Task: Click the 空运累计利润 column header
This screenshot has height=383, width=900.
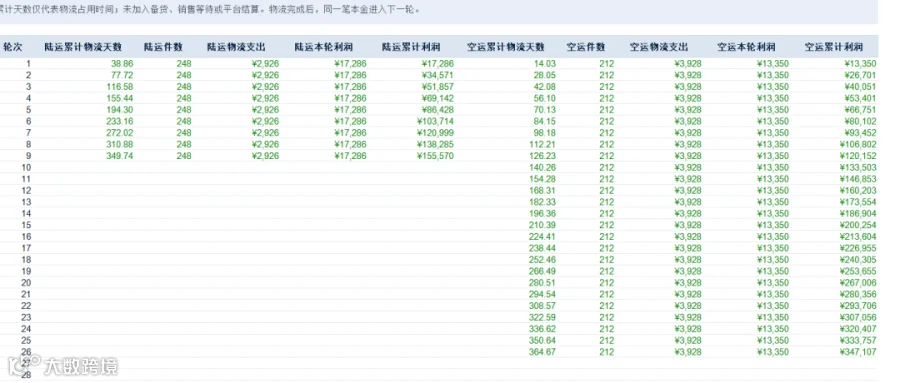Action: (x=833, y=47)
